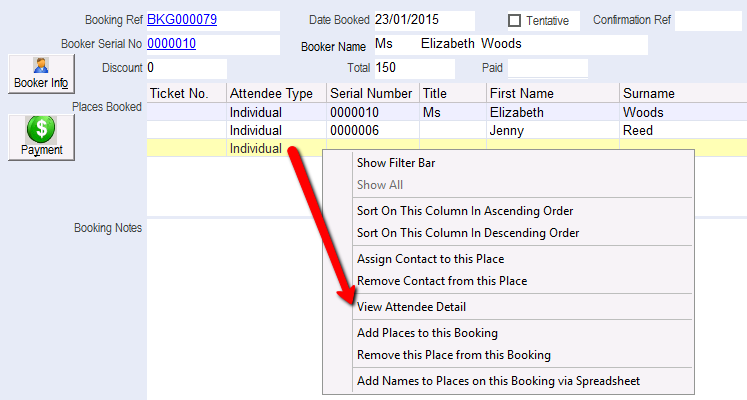Click the Booker Info icon button

point(41,75)
